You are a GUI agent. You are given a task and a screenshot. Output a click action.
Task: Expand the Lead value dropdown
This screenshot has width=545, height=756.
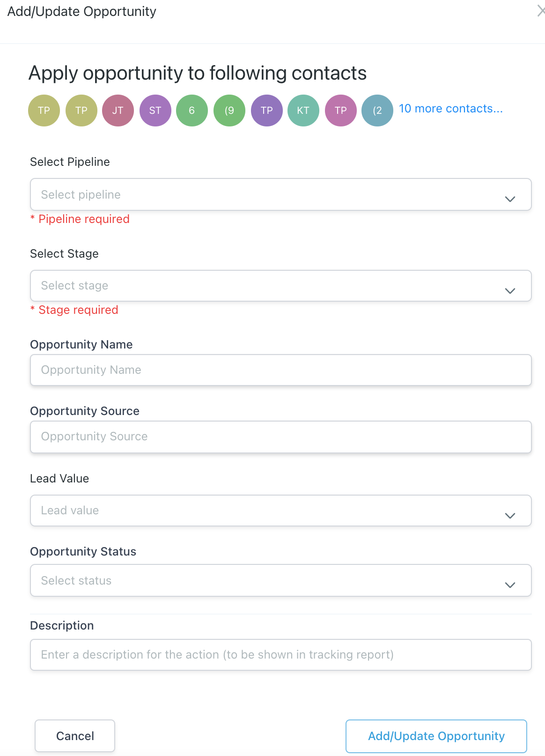[x=280, y=511]
